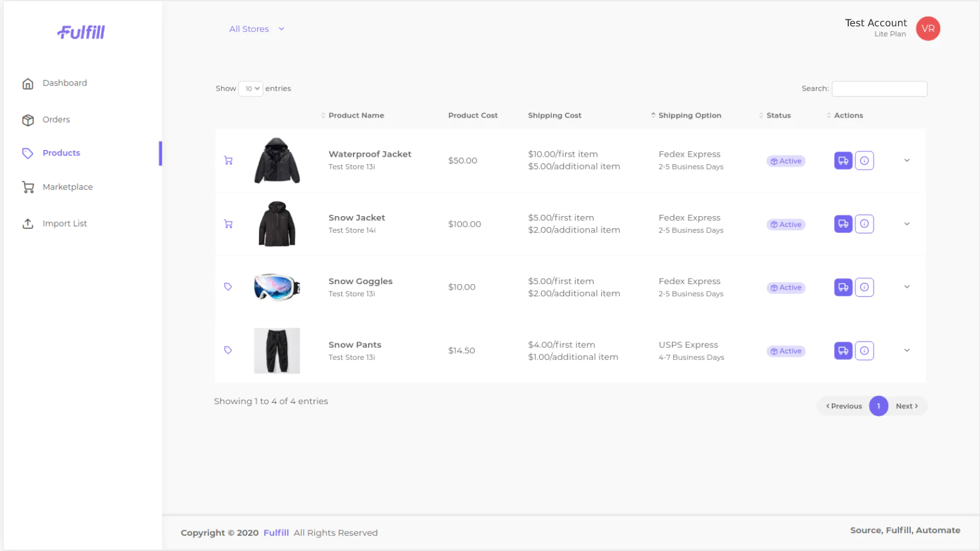
Task: Open Dashboard in the sidebar
Action: point(64,83)
